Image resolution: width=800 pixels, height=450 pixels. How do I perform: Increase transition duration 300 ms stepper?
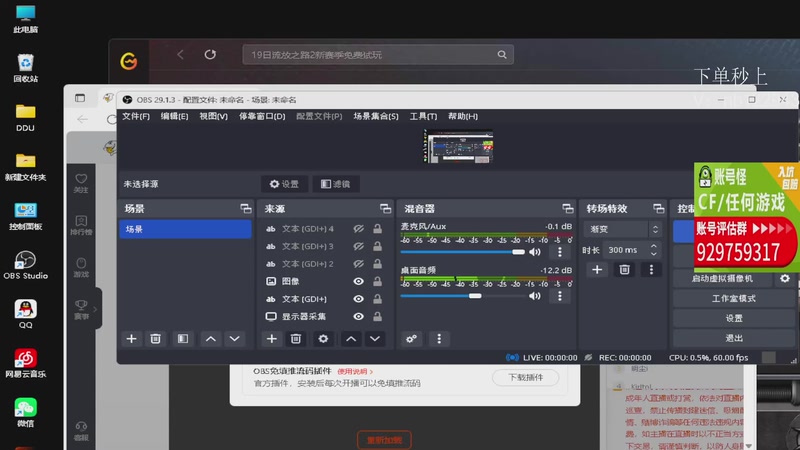point(654,246)
